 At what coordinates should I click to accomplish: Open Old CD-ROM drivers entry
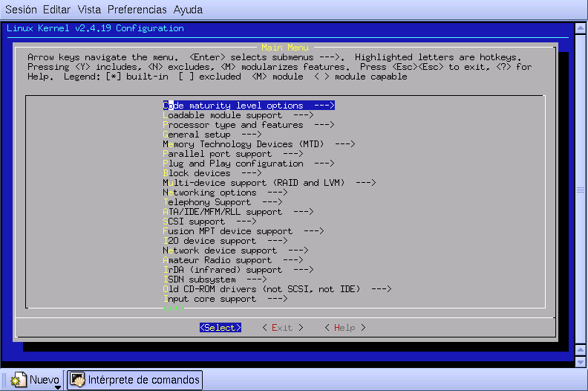pos(277,289)
